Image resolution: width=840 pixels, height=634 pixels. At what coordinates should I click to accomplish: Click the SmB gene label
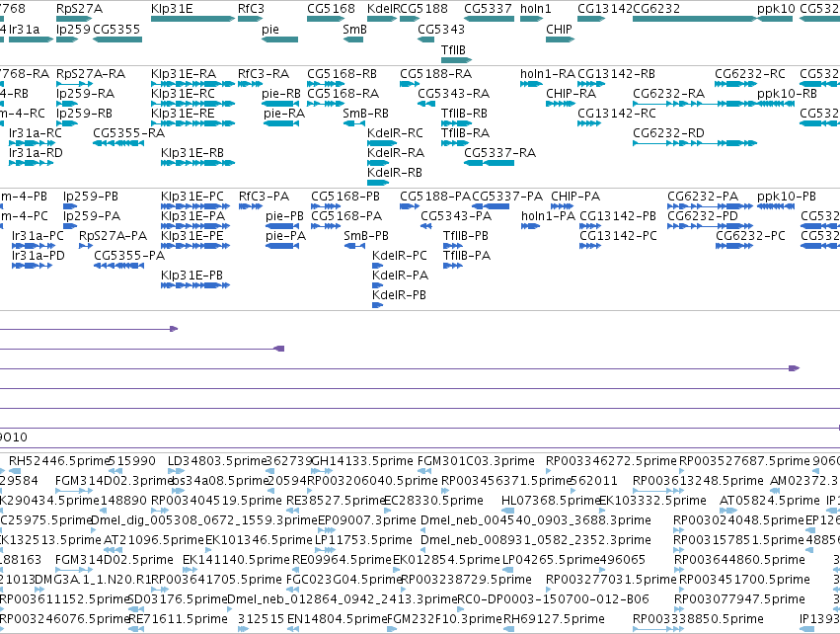tap(354, 29)
